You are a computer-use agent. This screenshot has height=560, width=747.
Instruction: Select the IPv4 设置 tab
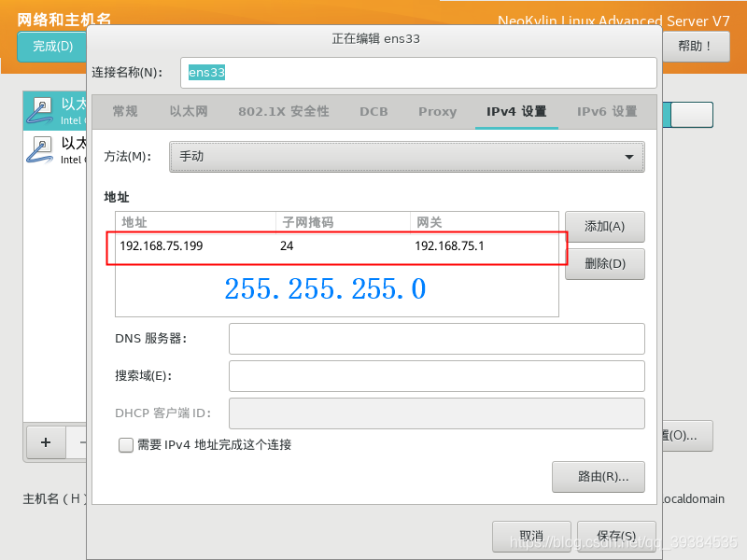[x=516, y=111]
